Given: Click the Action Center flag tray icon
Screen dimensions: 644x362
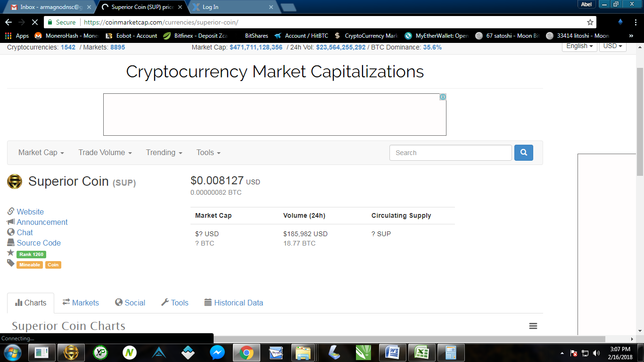Looking at the screenshot, I should pos(574,353).
